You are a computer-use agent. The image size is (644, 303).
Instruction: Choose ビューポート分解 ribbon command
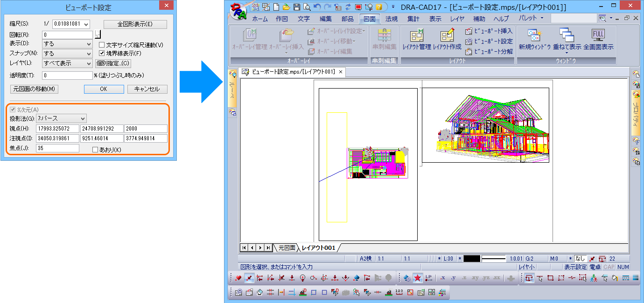point(489,51)
